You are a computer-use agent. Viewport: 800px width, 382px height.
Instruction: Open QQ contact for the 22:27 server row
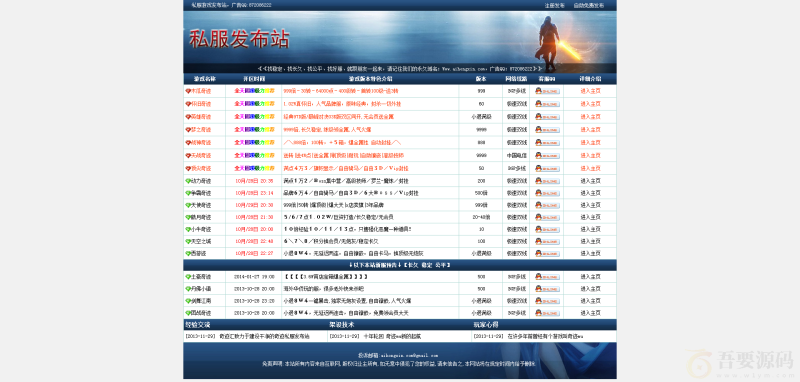click(547, 253)
